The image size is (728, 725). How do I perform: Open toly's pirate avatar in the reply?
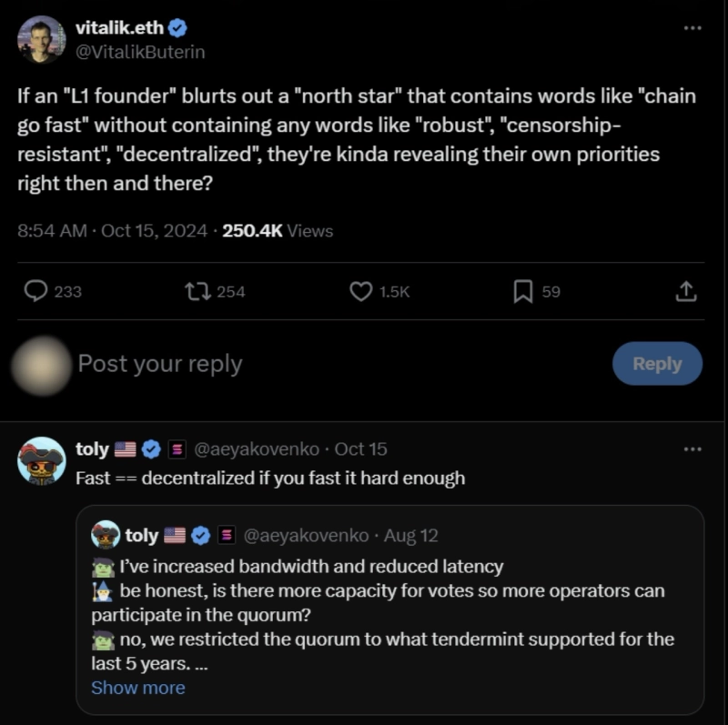click(x=41, y=461)
